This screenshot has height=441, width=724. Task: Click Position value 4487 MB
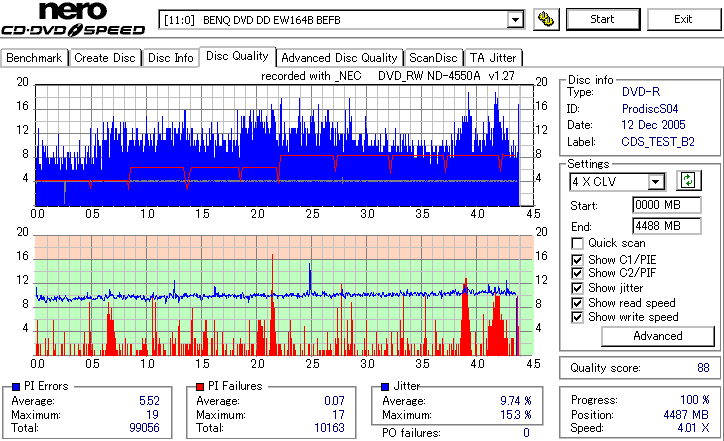click(686, 415)
